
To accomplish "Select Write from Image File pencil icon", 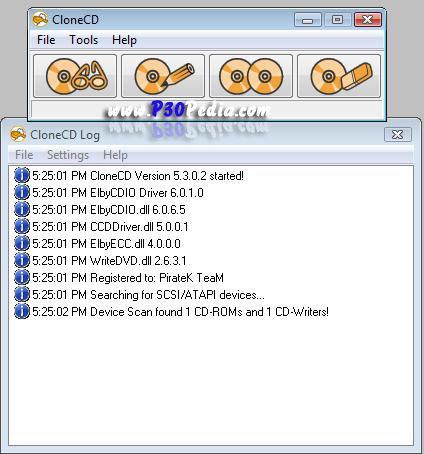I will [163, 76].
